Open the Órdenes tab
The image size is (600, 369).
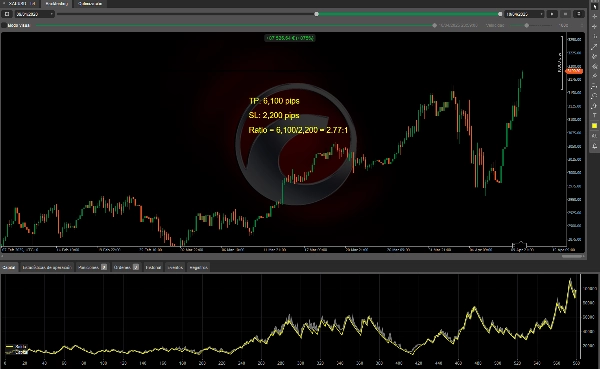click(126, 267)
